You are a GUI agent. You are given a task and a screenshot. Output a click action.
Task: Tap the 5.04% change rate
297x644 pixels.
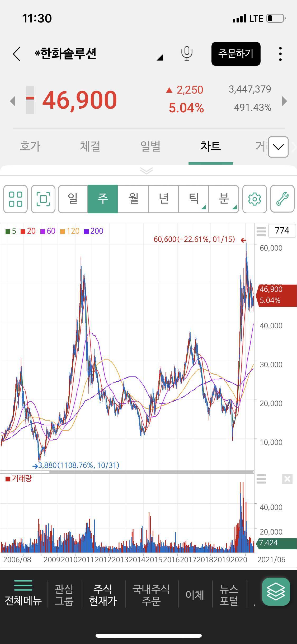186,108
